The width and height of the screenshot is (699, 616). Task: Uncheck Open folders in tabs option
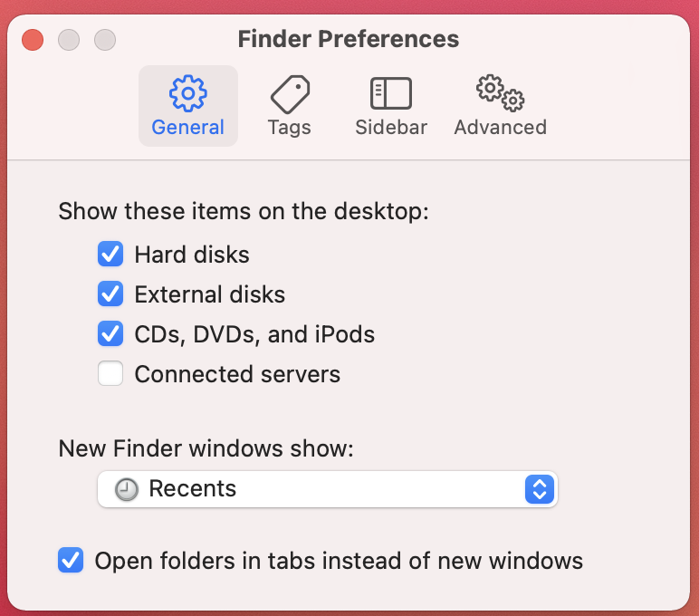pos(71,560)
